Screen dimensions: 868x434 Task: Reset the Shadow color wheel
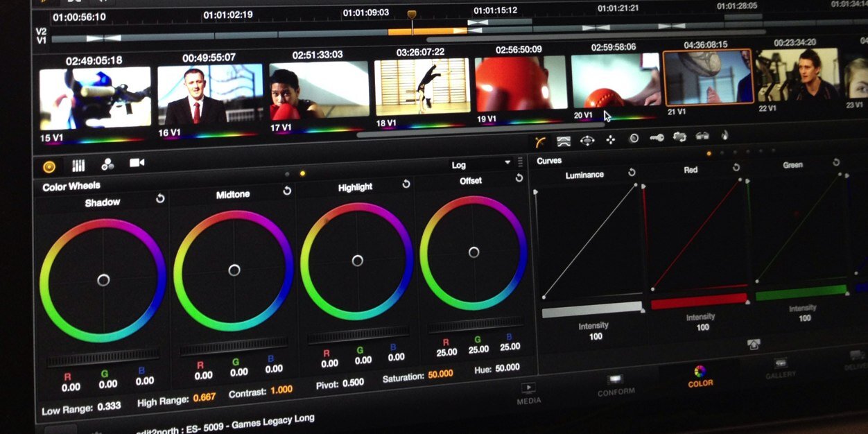pyautogui.click(x=160, y=199)
